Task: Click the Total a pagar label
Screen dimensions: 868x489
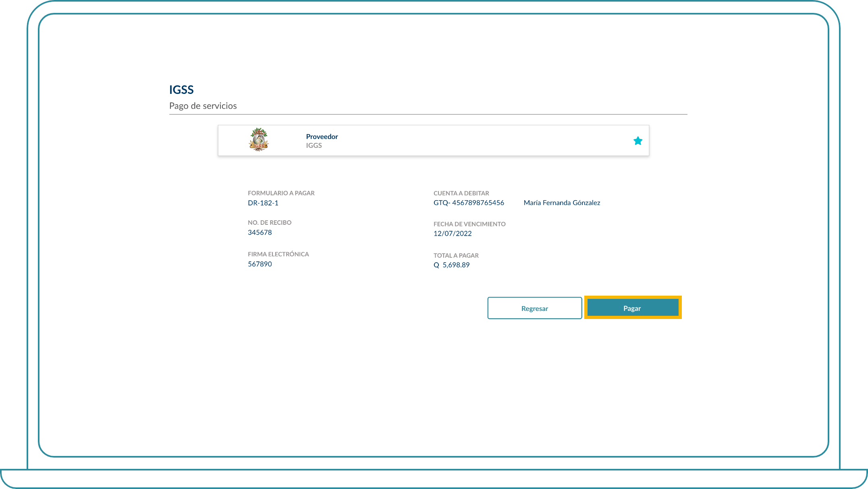Action: (x=456, y=255)
